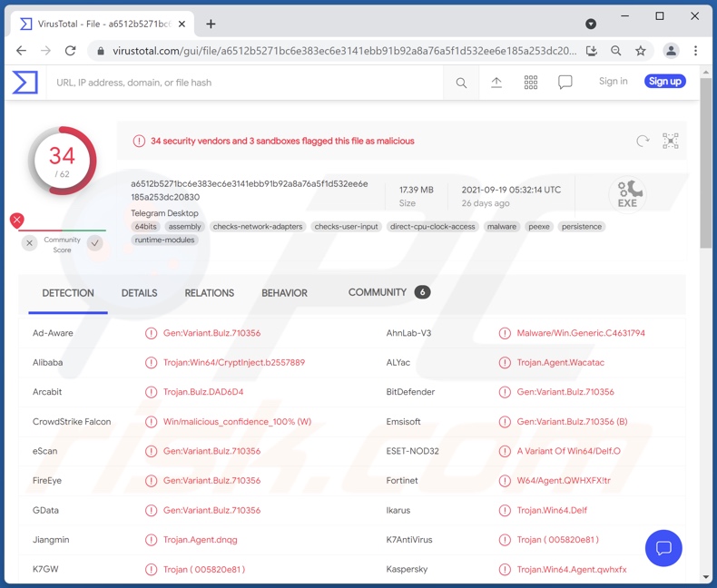Vote harmless with community checkmark button
717x588 pixels.
point(95,243)
